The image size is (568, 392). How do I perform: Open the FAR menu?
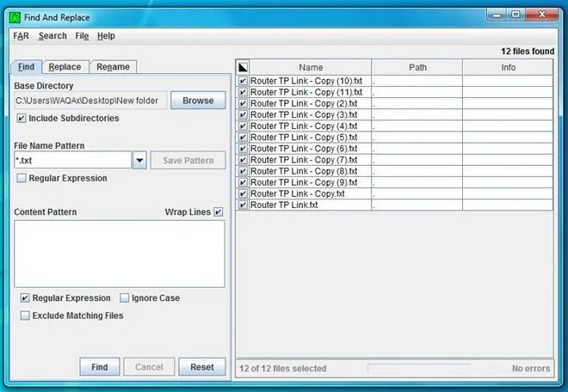[x=21, y=36]
